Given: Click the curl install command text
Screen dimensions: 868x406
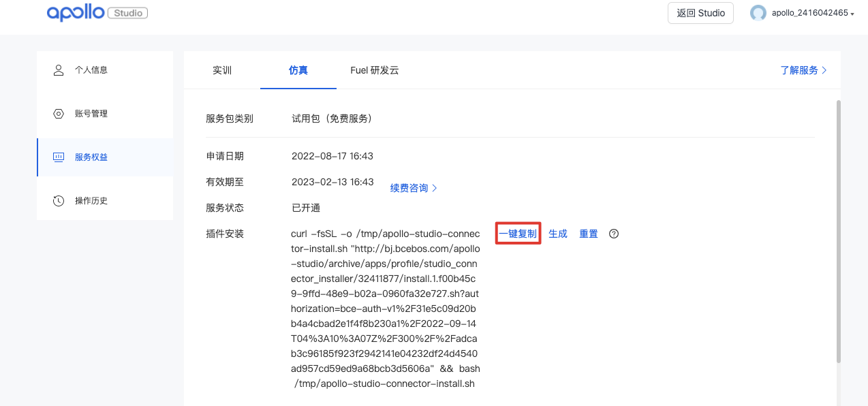Looking at the screenshot, I should click(x=386, y=309).
